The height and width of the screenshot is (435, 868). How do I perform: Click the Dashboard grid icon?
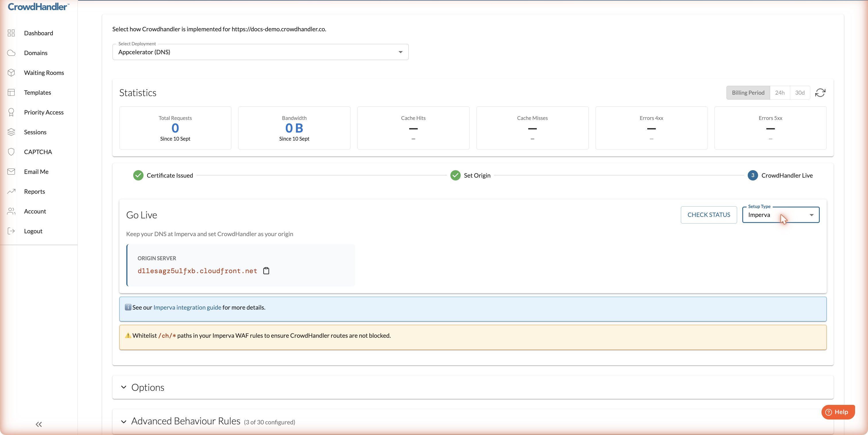point(11,33)
